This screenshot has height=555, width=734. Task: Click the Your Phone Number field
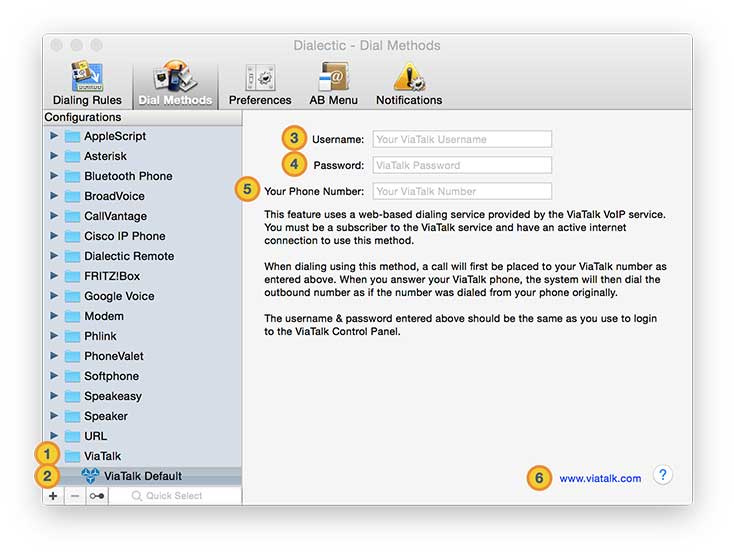pos(462,191)
